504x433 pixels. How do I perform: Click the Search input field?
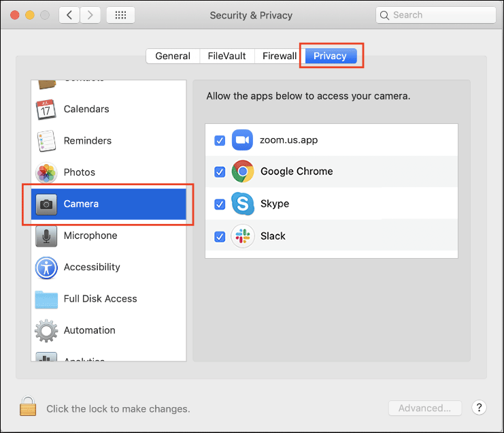(435, 15)
